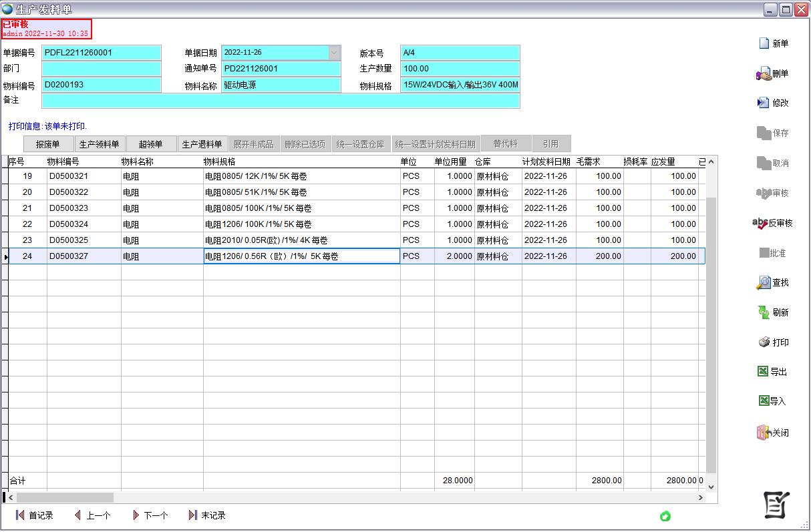Screen dimensions: 811x532
Task: Click the 新单 new document icon
Action: coord(764,43)
